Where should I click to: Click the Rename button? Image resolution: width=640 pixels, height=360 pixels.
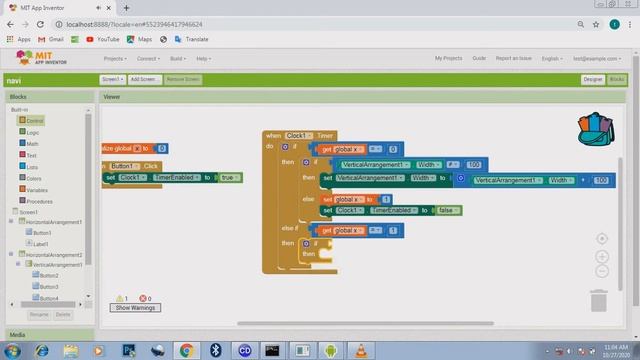(39, 315)
